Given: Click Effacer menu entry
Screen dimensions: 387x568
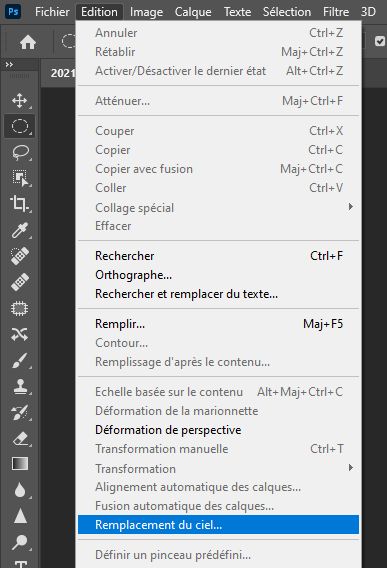Looking at the screenshot, I should (219, 226).
